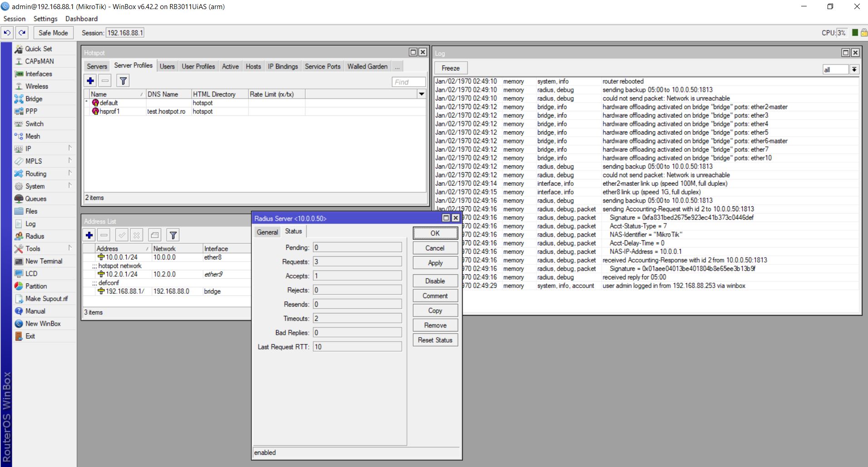868x467 pixels.
Task: Click Disable in Radius Server dialog
Action: pyautogui.click(x=435, y=281)
